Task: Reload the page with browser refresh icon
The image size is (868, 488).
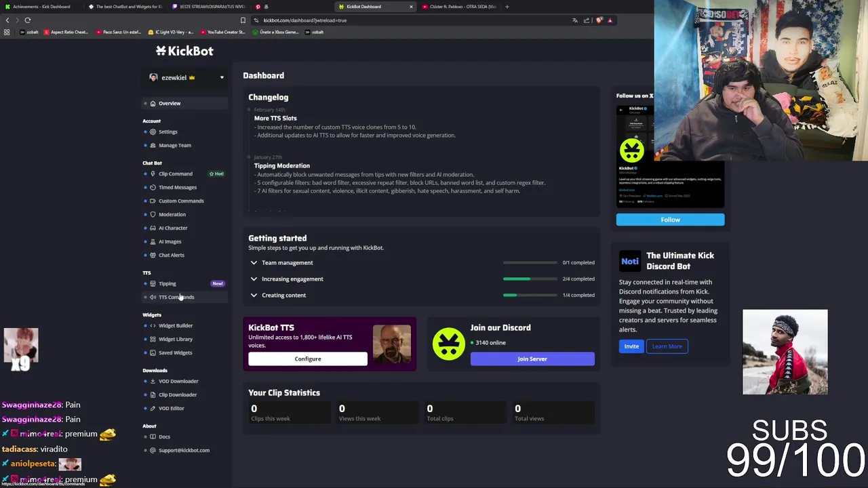Action: click(28, 20)
